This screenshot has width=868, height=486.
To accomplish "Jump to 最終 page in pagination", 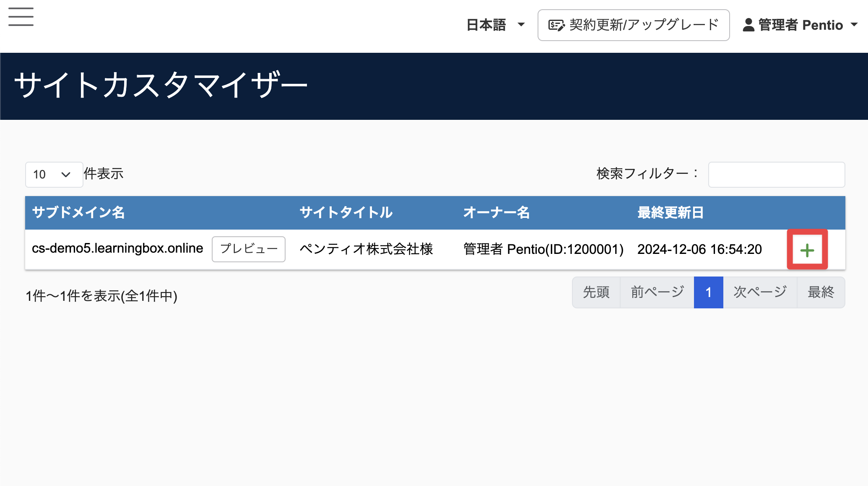I will point(821,292).
